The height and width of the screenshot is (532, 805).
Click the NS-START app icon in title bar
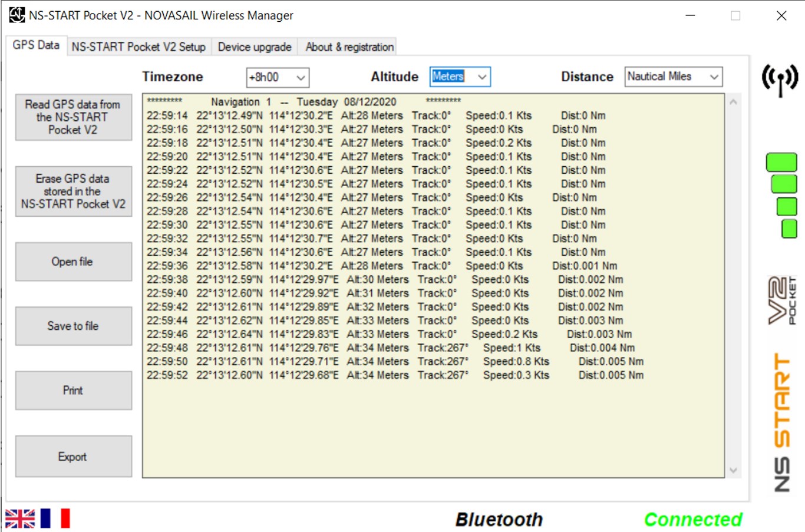pyautogui.click(x=17, y=15)
